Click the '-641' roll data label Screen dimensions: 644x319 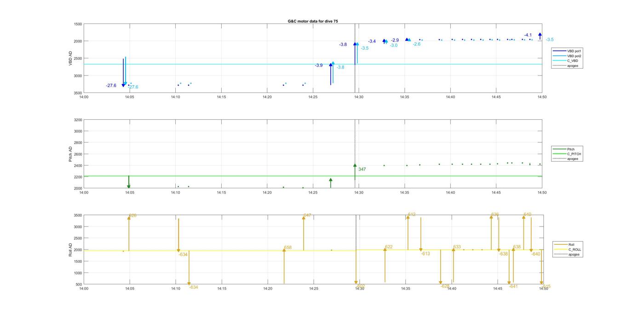click(513, 286)
